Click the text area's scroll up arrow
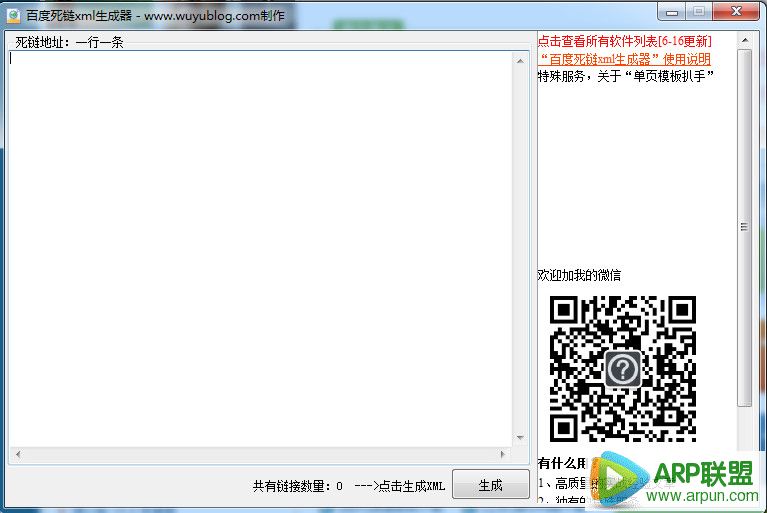The width and height of the screenshot is (767, 513). 520,61
